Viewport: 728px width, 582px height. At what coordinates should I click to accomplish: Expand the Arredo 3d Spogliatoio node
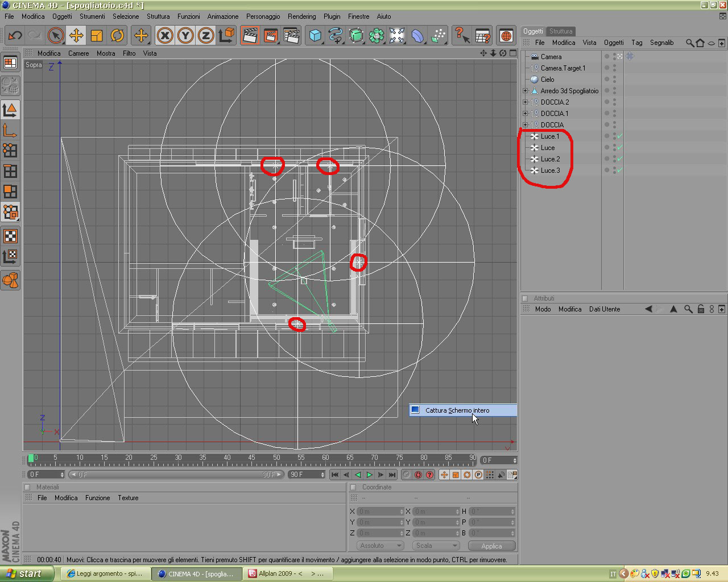tap(526, 91)
